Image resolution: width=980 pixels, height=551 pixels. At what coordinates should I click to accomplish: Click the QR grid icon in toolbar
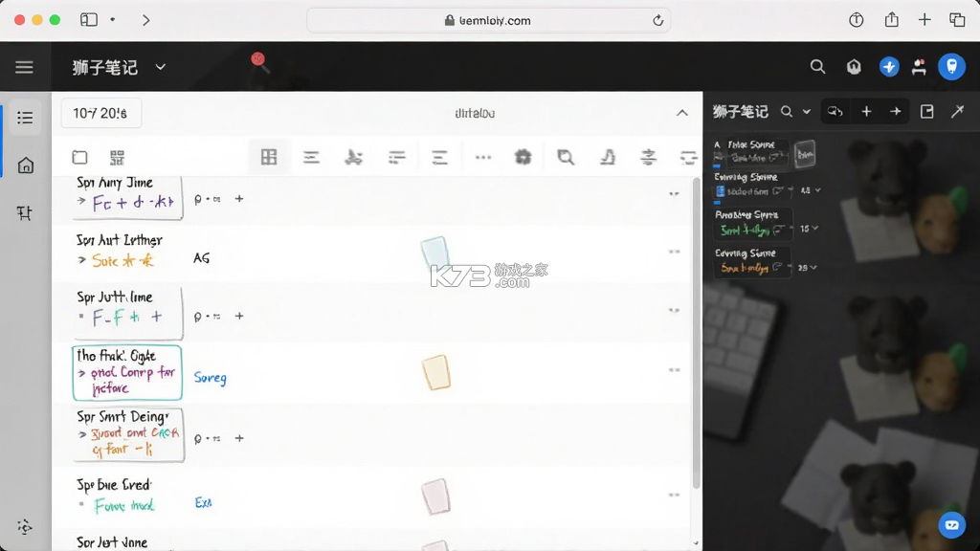tap(117, 158)
